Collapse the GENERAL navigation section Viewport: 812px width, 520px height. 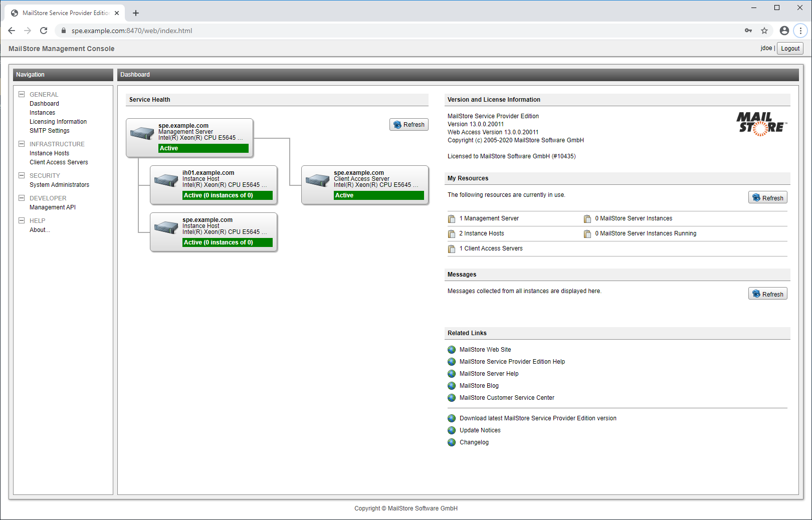pyautogui.click(x=22, y=94)
